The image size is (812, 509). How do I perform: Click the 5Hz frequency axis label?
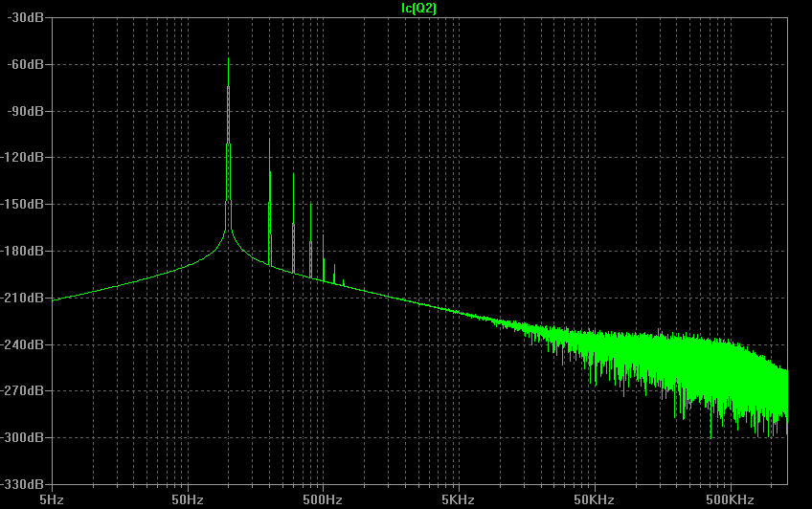[x=52, y=499]
